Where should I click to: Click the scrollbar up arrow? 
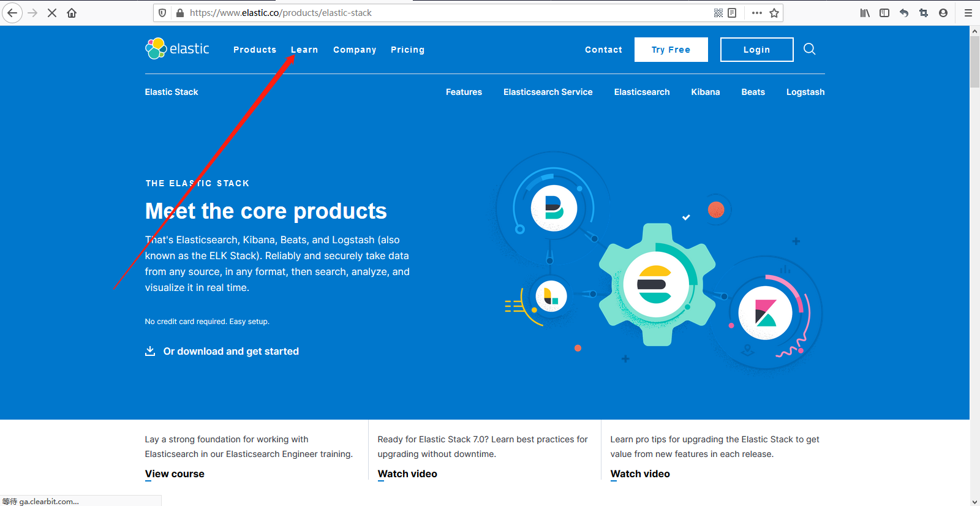point(974,31)
